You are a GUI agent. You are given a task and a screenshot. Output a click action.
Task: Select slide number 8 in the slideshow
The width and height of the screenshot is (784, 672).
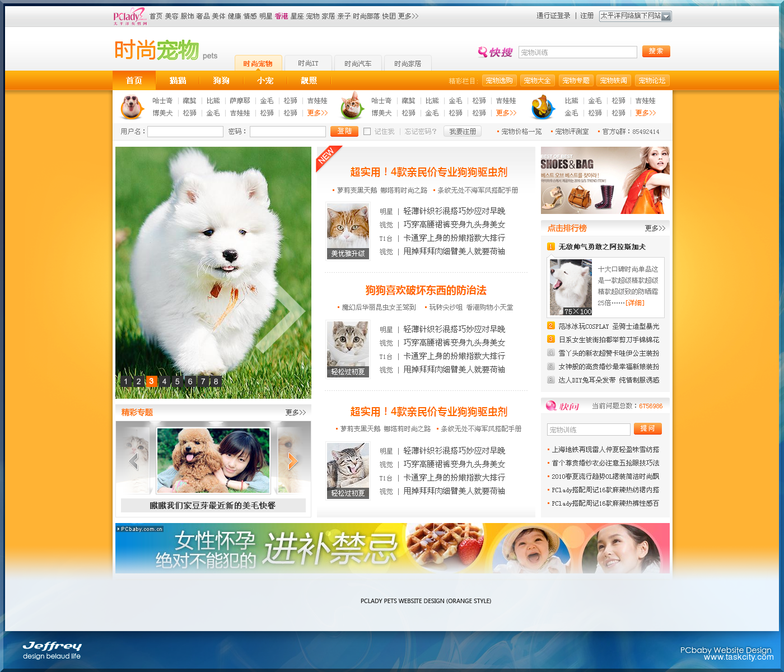pyautogui.click(x=216, y=381)
